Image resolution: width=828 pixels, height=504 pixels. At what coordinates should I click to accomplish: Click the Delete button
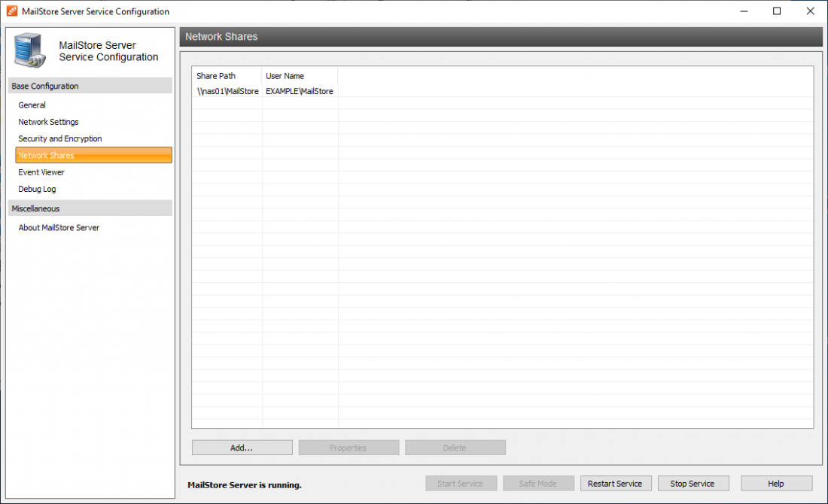click(455, 447)
